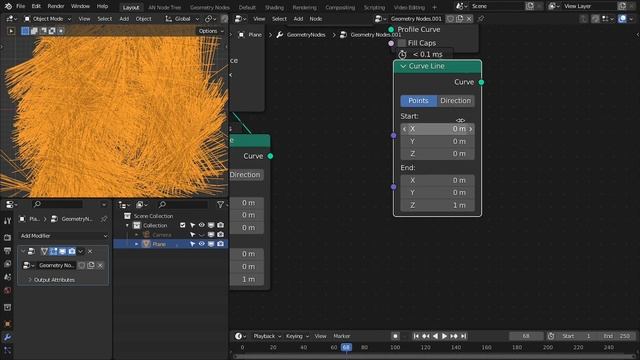
Task: Open the View Layer properties tab icon
Action: coord(7,264)
